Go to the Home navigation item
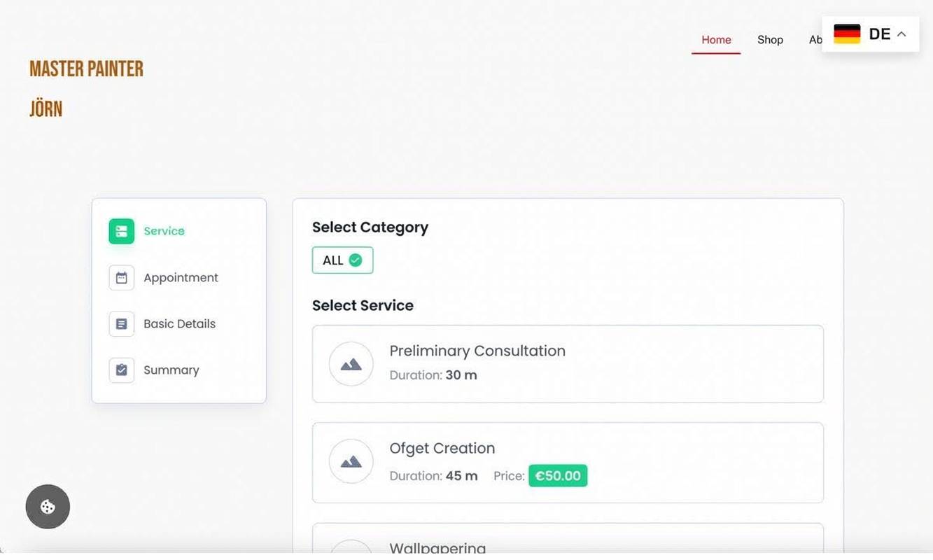Viewport: 933px width, 560px height. click(x=716, y=39)
